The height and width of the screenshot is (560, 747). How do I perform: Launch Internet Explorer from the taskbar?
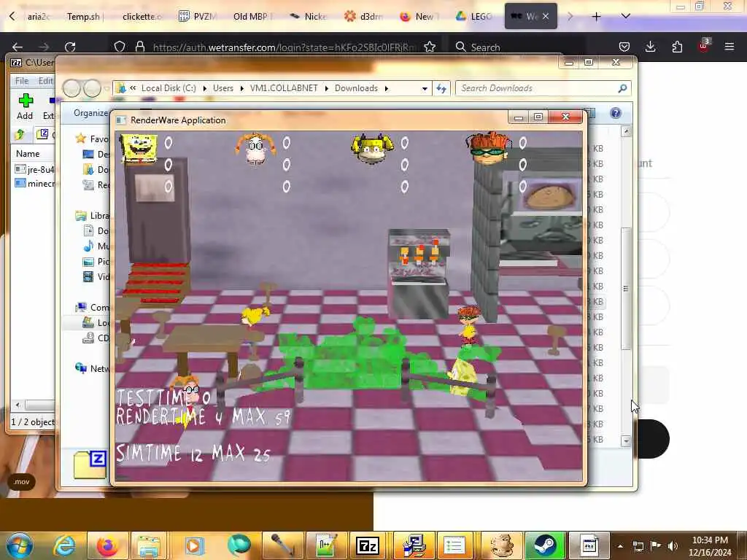point(64,545)
